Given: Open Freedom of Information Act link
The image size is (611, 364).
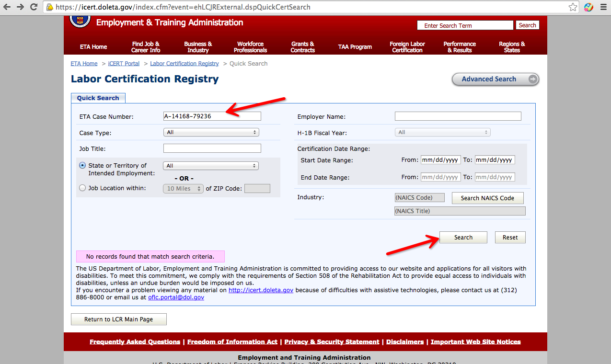Looking at the screenshot, I should [232, 342].
